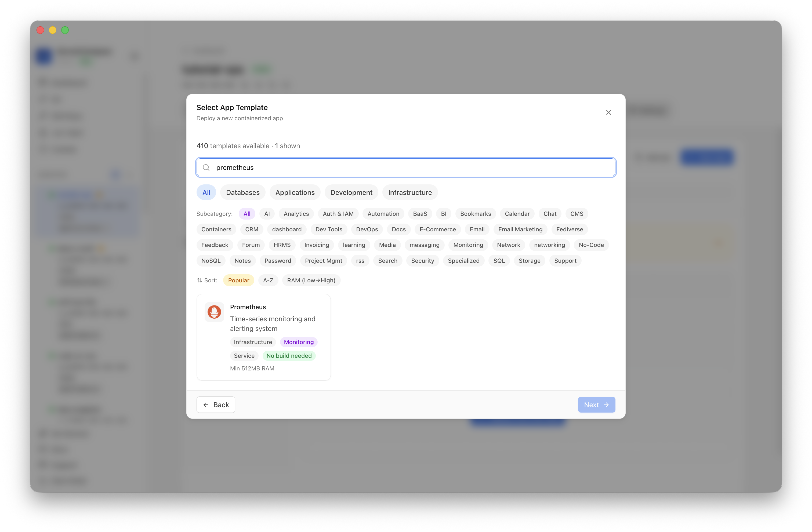Filter by lowercase dashboard subcategory
The width and height of the screenshot is (812, 532).
(287, 229)
